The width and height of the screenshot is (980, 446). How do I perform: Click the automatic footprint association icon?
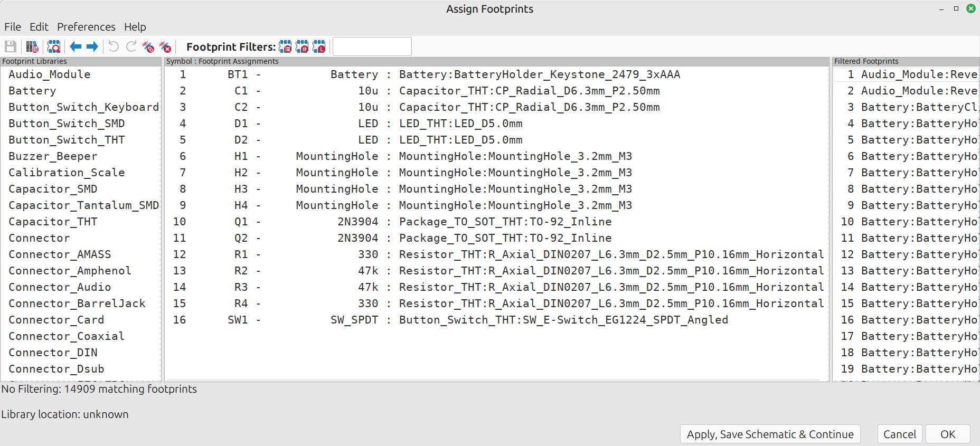click(148, 46)
